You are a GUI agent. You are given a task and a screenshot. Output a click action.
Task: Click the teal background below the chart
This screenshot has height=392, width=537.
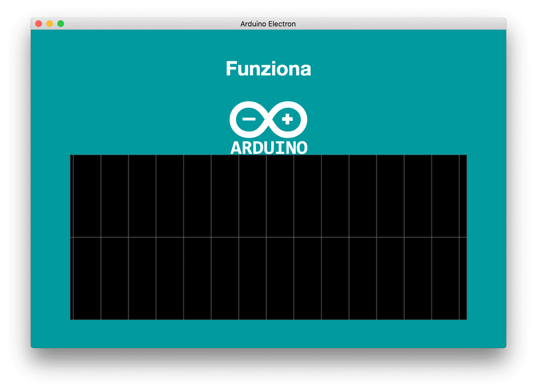point(268,334)
